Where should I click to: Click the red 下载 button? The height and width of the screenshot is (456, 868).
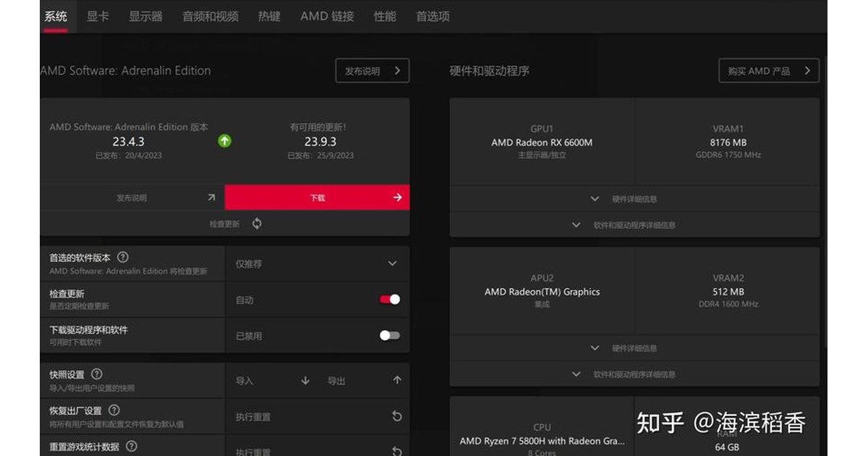point(317,198)
